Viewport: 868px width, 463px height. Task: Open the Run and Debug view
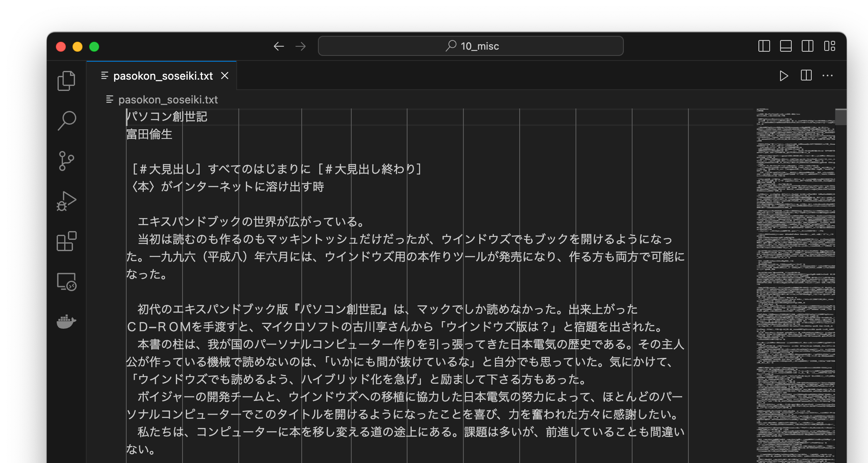click(x=66, y=201)
